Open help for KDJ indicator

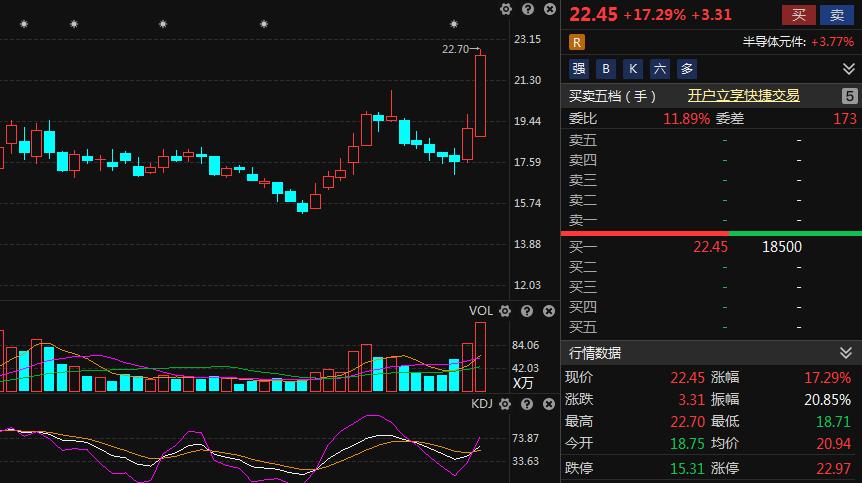[527, 404]
